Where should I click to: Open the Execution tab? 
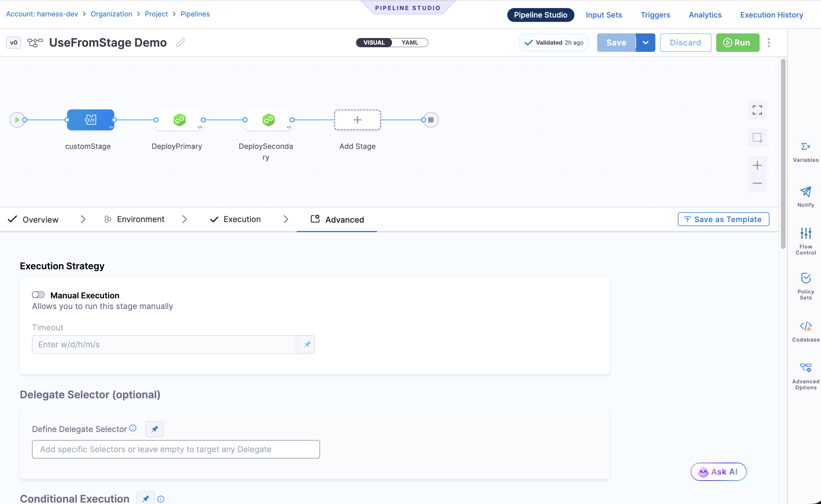[235, 219]
